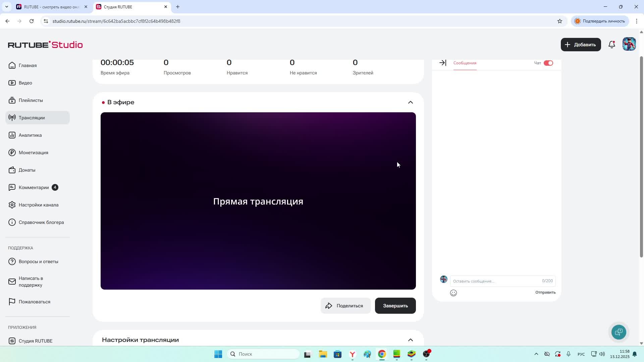This screenshot has height=362, width=644.
Task: Collapse the В эфире section
Action: point(410,102)
